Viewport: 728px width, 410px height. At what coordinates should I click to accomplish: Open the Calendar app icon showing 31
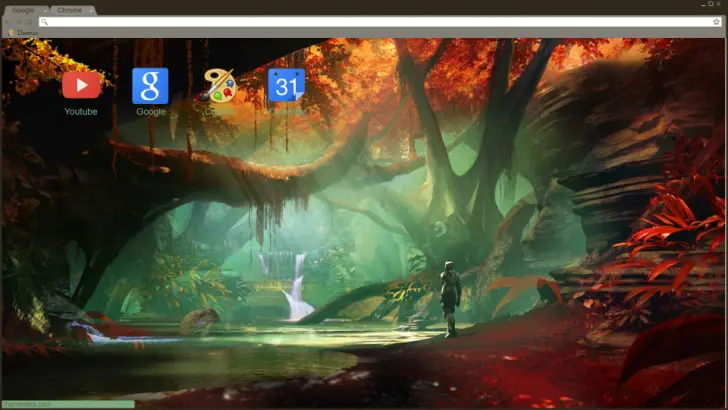tap(286, 85)
